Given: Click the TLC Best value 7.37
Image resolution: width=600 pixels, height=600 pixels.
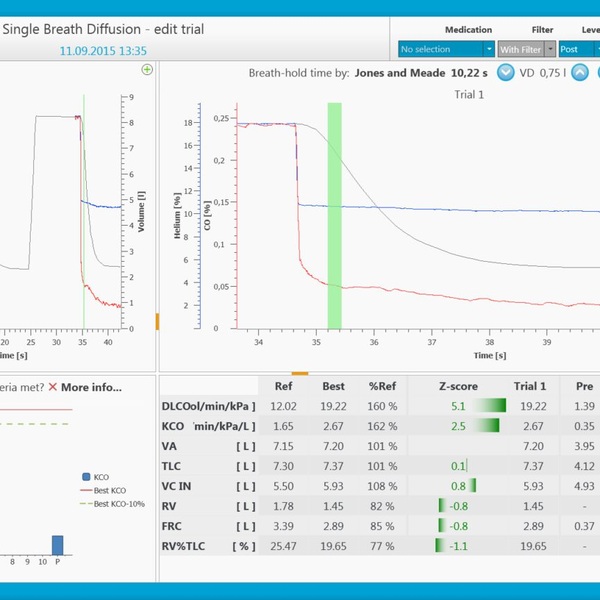Looking at the screenshot, I should point(333,466).
